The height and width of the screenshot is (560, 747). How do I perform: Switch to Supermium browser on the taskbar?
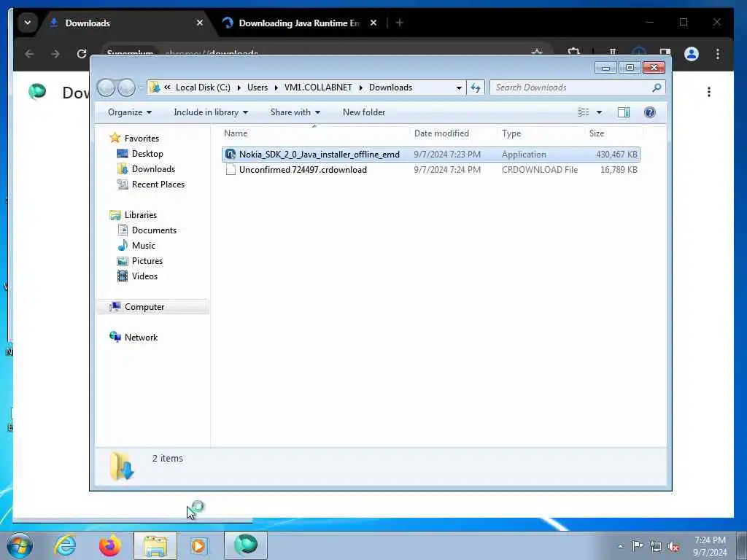246,545
